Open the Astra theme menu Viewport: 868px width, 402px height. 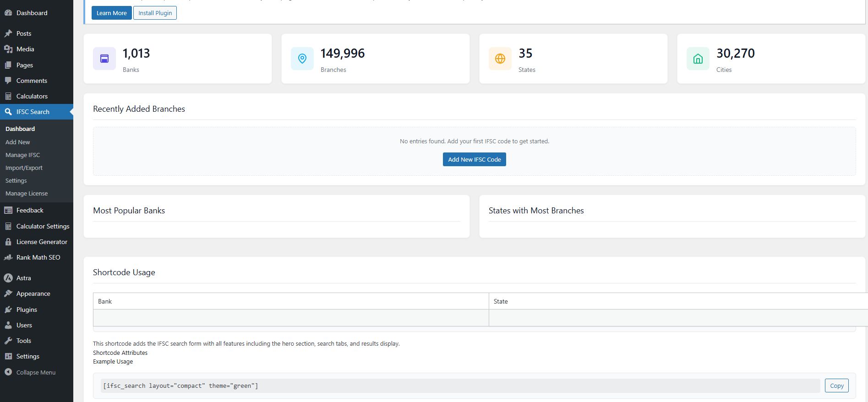tap(24, 278)
